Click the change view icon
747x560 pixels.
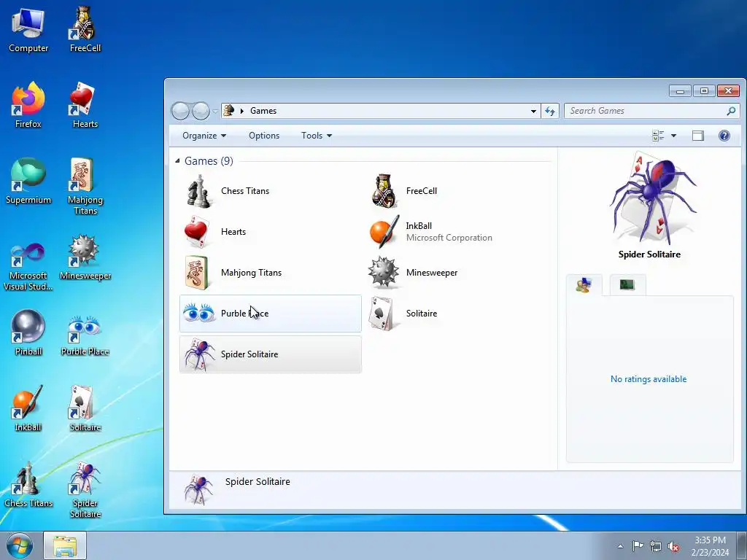point(658,136)
